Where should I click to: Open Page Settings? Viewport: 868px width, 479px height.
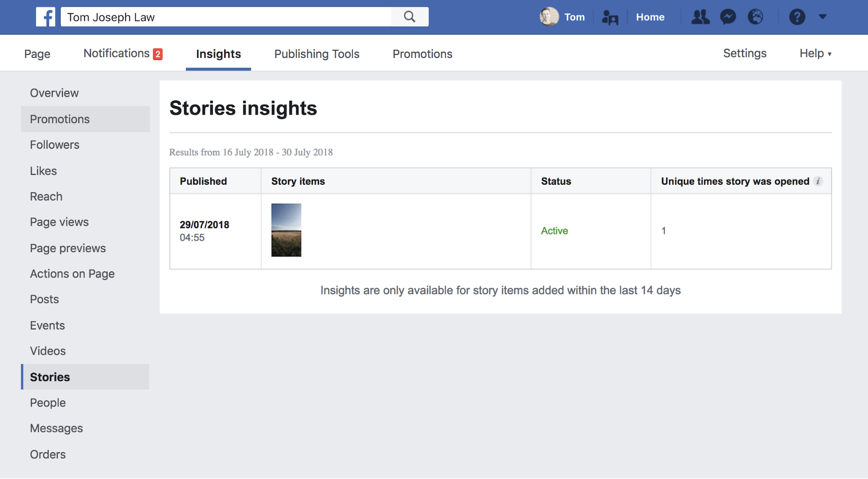coord(745,53)
